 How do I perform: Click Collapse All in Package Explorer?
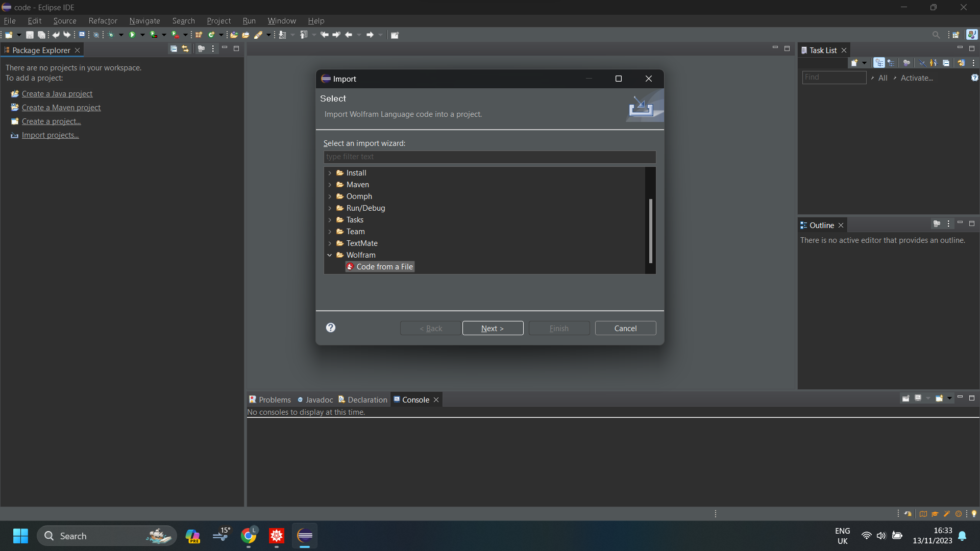[x=174, y=49]
